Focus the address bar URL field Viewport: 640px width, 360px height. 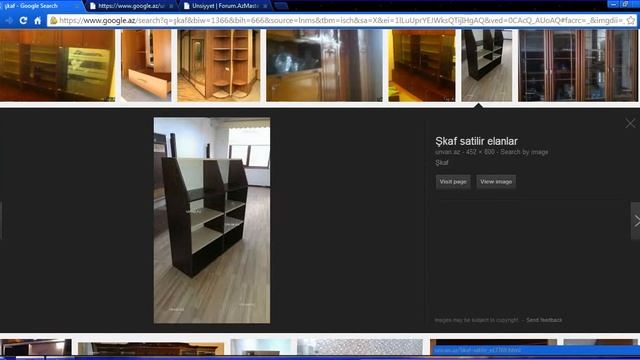pyautogui.click(x=341, y=20)
